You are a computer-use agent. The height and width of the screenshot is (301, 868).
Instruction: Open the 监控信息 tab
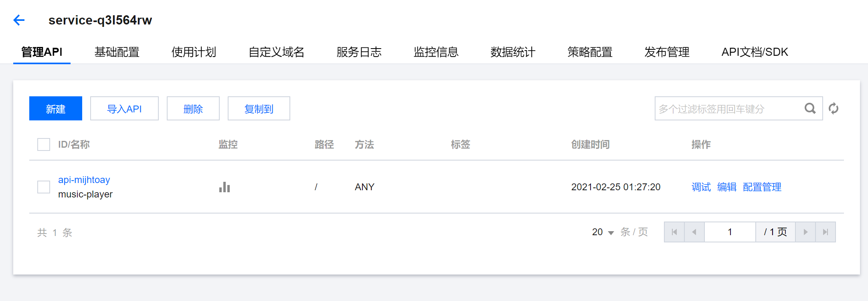pos(436,52)
